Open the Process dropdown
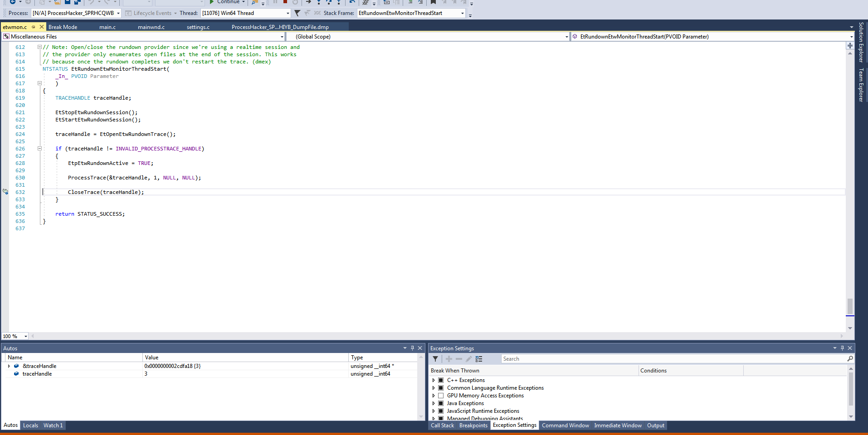Viewport: 868px width, 435px height. 118,13
